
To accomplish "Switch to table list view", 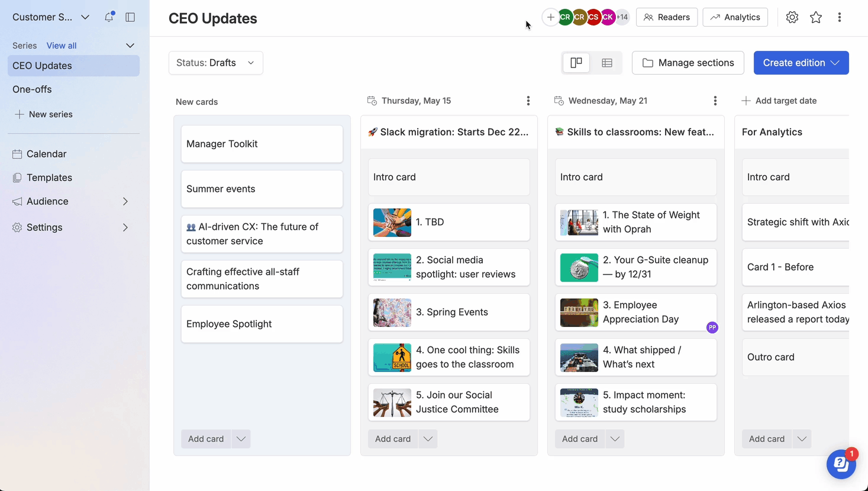I will click(607, 63).
